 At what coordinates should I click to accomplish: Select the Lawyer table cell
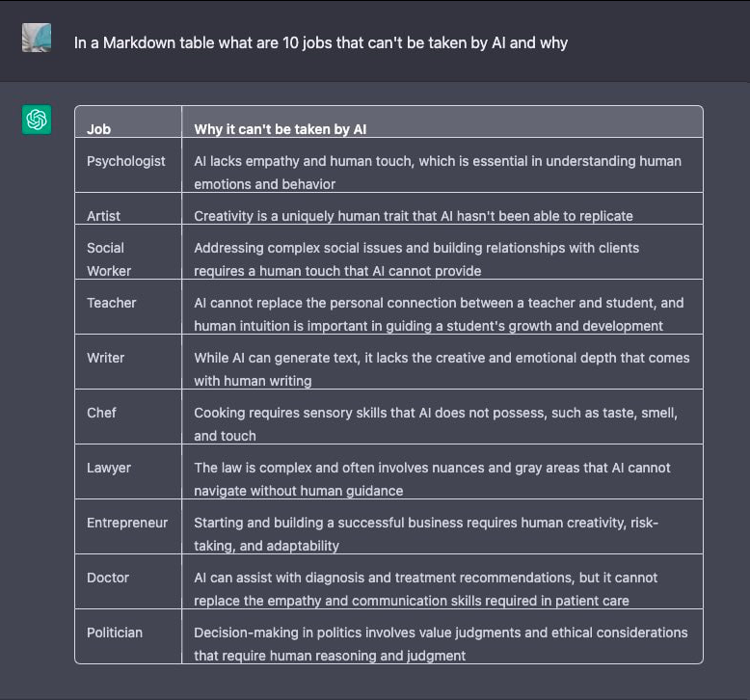tap(109, 468)
